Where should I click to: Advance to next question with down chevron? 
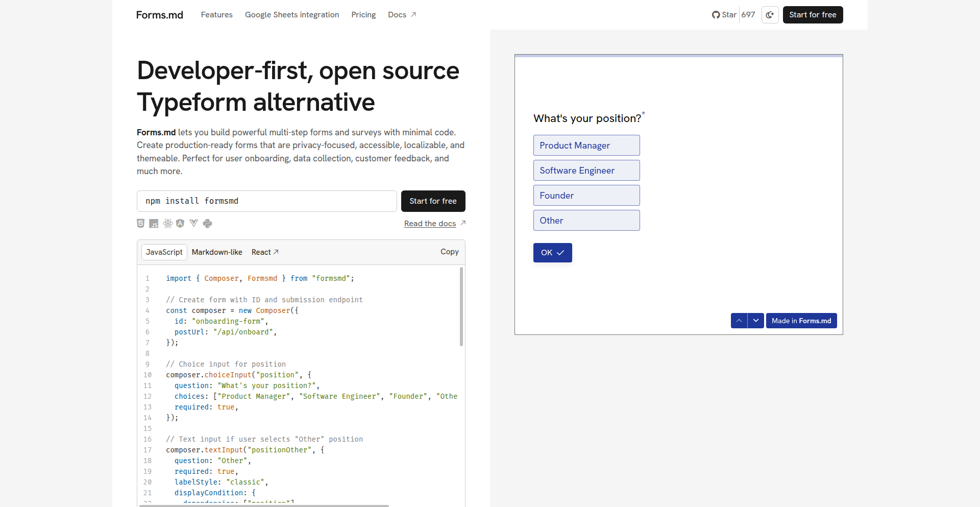click(x=755, y=321)
